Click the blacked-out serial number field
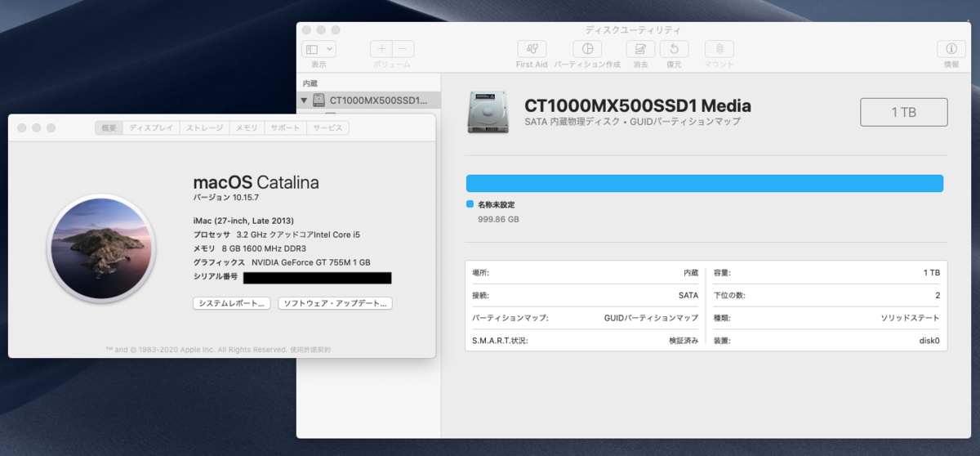Image resolution: width=980 pixels, height=456 pixels. coord(318,278)
